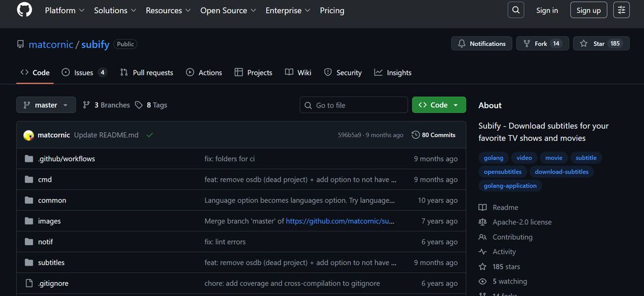Open the appearance settings icon next to Sign up
Viewport: 644px width, 296px height.
(x=621, y=10)
